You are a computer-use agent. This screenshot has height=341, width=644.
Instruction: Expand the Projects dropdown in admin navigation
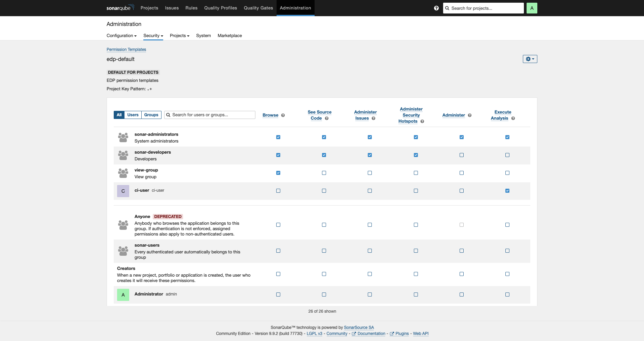pos(179,36)
